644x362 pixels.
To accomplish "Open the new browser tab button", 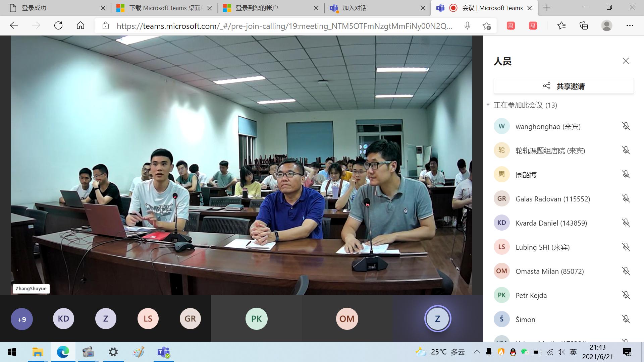I will click(547, 8).
